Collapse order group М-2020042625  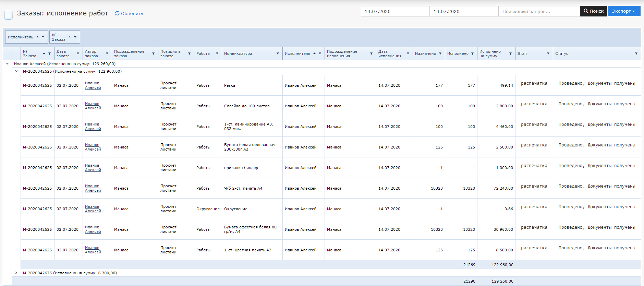[x=16, y=71]
